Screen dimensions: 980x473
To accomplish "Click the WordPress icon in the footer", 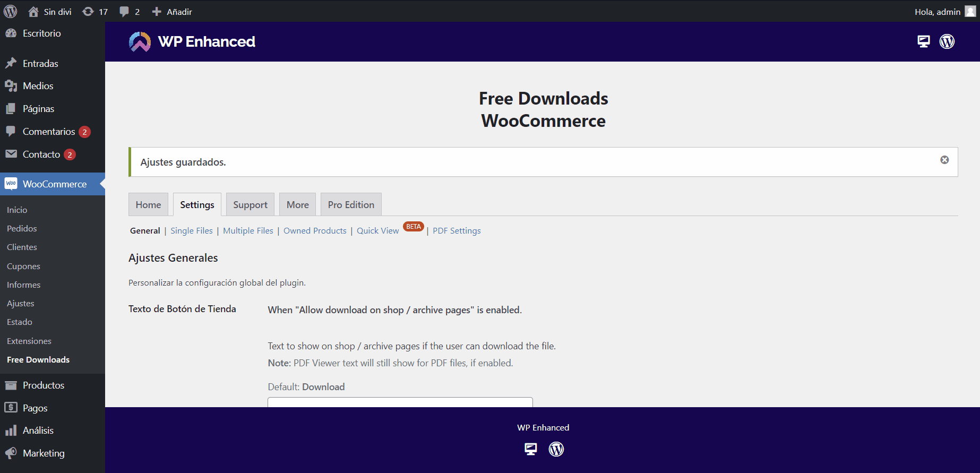I will pyautogui.click(x=556, y=449).
